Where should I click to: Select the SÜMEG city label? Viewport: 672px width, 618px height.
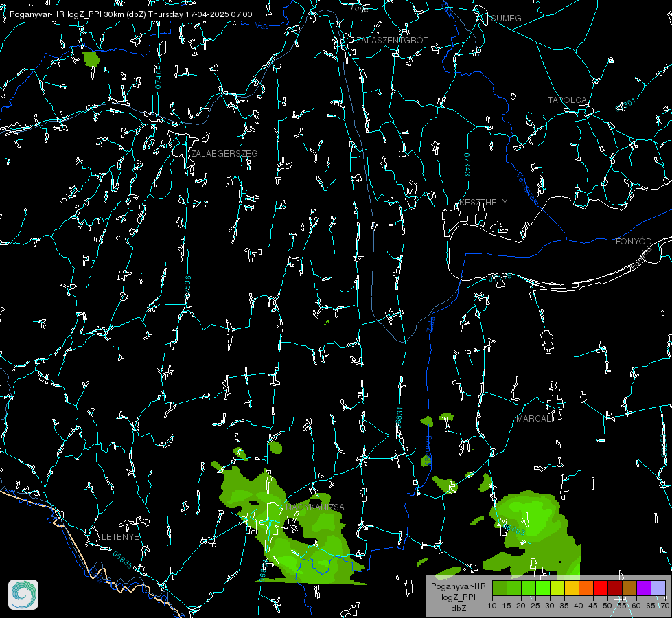click(x=506, y=19)
